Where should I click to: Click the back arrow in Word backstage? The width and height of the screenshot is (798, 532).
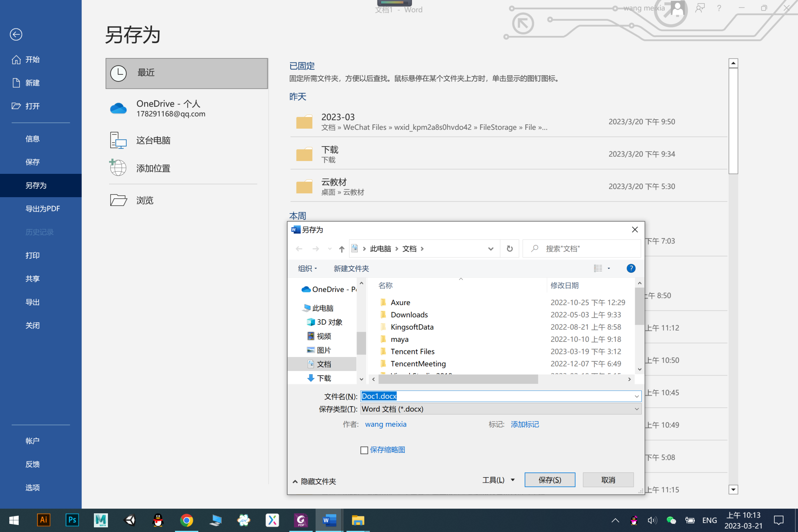16,35
